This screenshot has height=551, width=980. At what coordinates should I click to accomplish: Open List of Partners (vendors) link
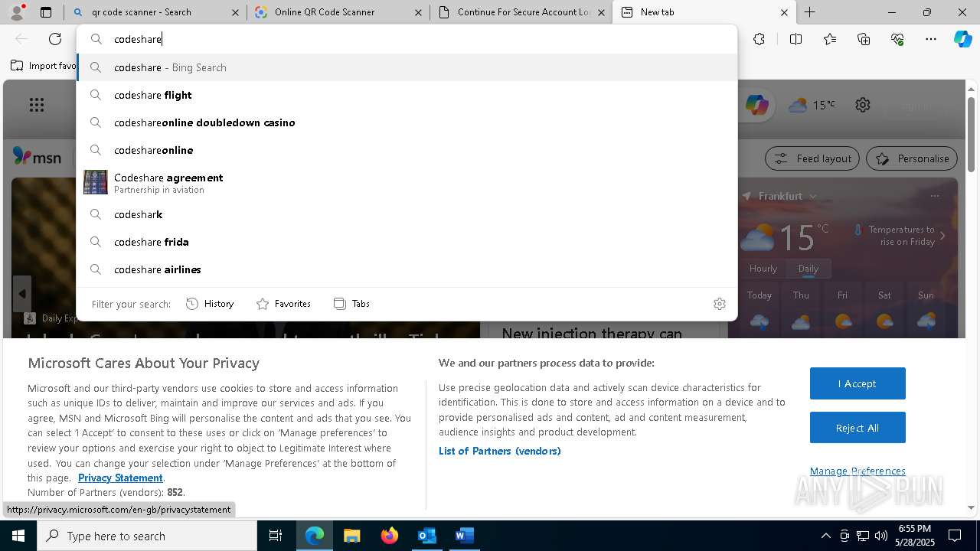click(500, 451)
